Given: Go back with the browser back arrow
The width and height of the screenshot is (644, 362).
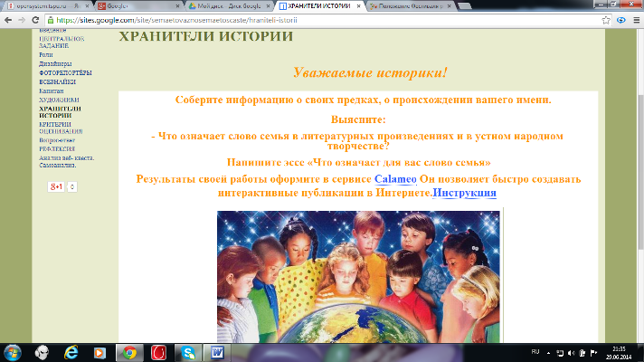Looking at the screenshot, I should click(x=8, y=20).
